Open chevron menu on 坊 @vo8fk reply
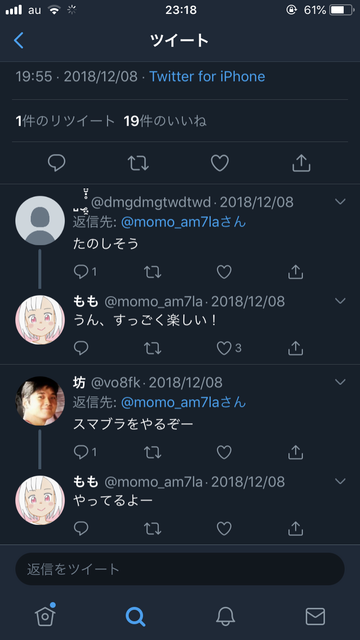This screenshot has height=640, width=360. tap(340, 382)
